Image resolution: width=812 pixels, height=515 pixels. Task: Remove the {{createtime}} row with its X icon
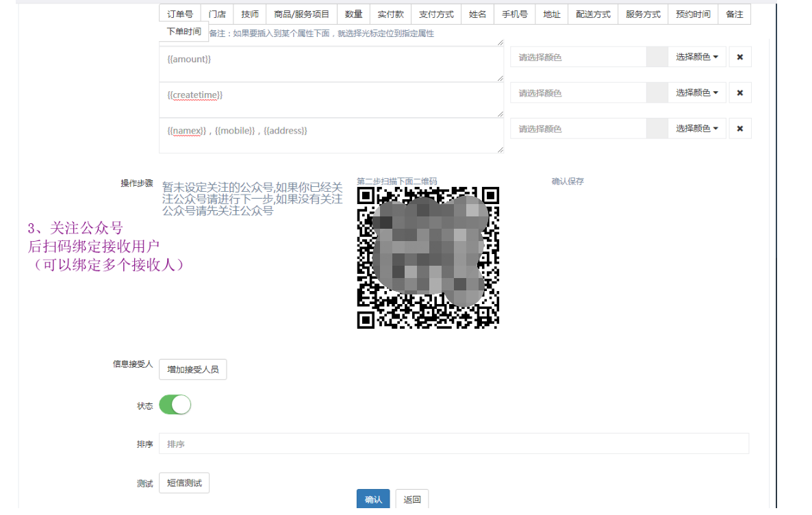(740, 92)
